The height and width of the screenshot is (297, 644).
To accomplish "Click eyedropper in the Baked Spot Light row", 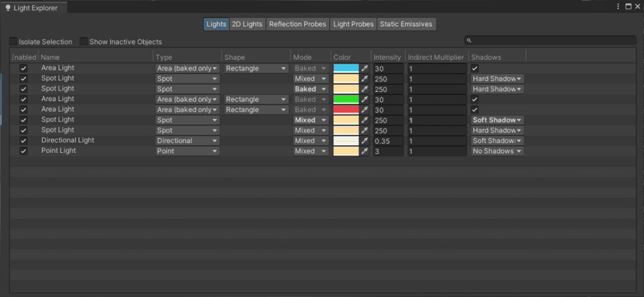I will (x=364, y=89).
